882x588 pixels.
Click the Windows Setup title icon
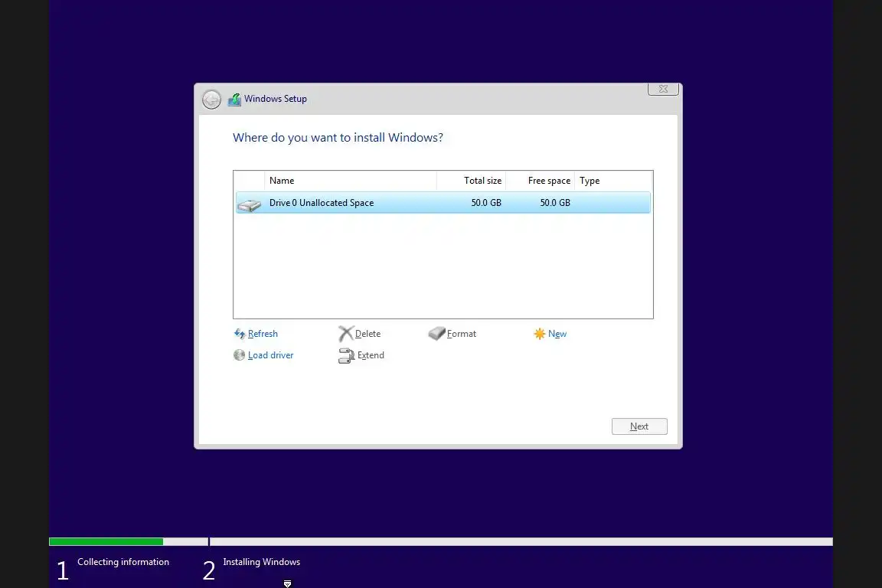pyautogui.click(x=234, y=100)
